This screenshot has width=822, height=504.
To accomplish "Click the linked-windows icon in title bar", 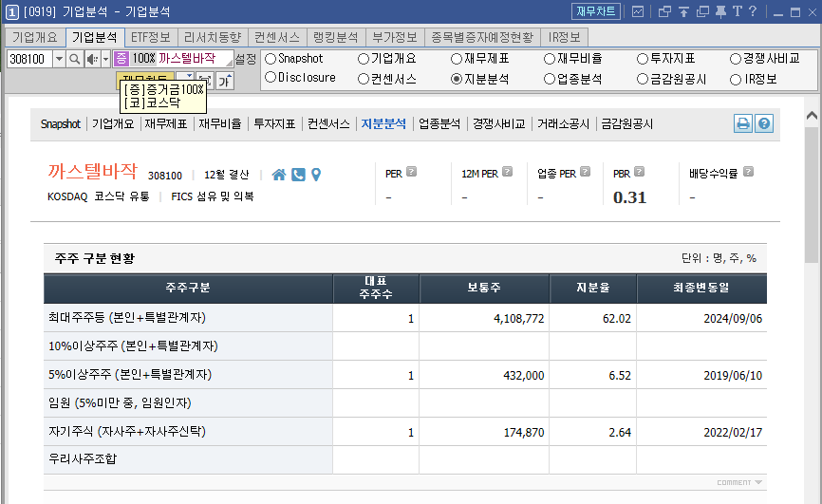I will click(x=664, y=11).
